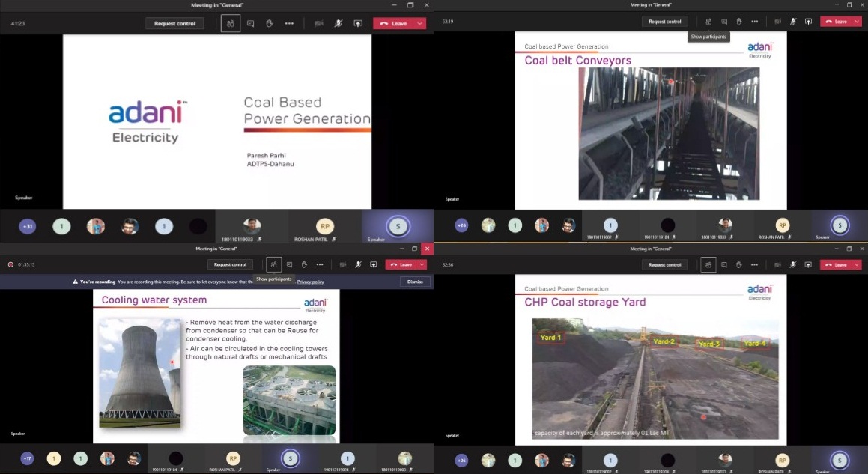This screenshot has height=474, width=868.
Task: Click share tray icon in 01:35:13 meeting
Action: pyautogui.click(x=373, y=264)
